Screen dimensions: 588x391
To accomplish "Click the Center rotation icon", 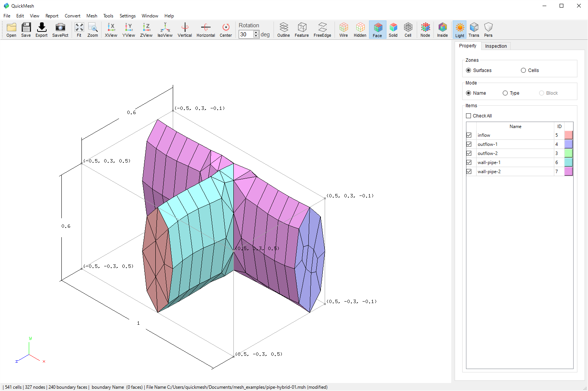I will 226,30.
